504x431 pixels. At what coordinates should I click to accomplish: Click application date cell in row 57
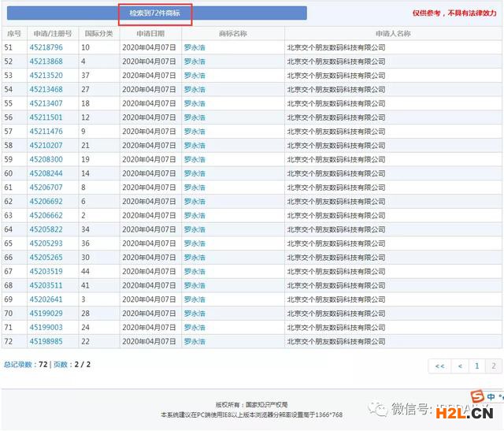(149, 132)
